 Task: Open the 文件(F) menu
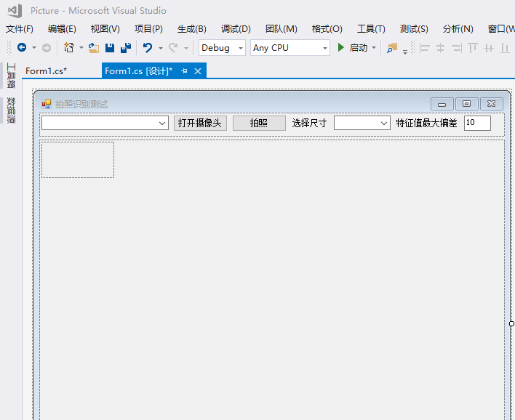pos(20,29)
